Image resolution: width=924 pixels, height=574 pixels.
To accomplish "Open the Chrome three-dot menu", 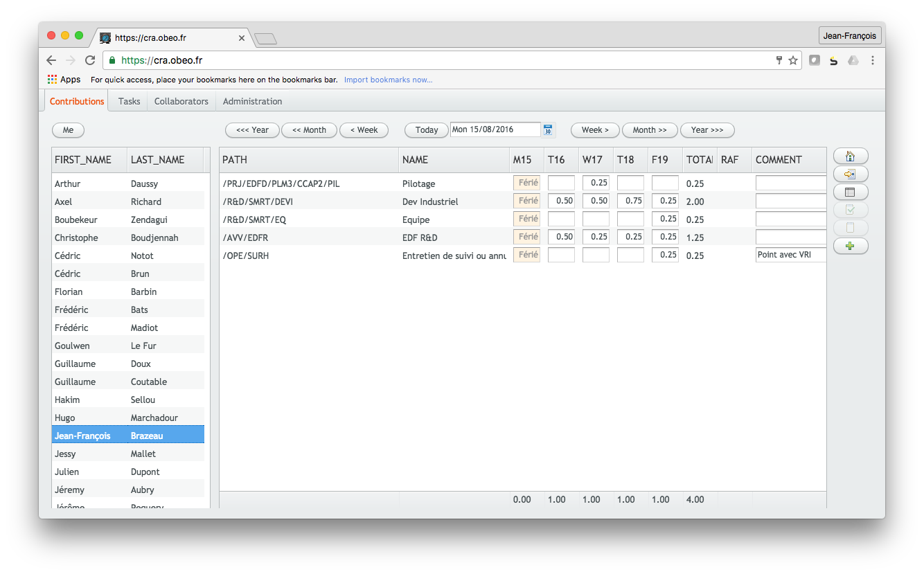I will [873, 60].
